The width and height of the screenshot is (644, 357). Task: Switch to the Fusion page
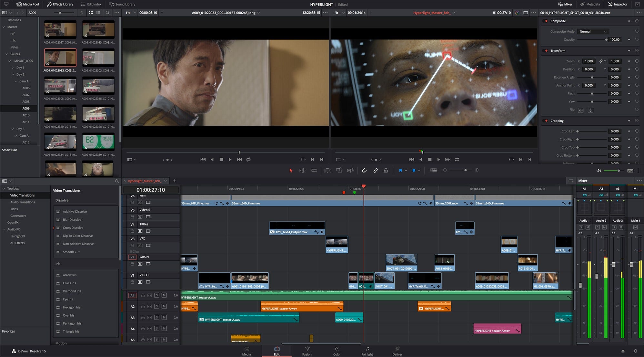click(307, 351)
